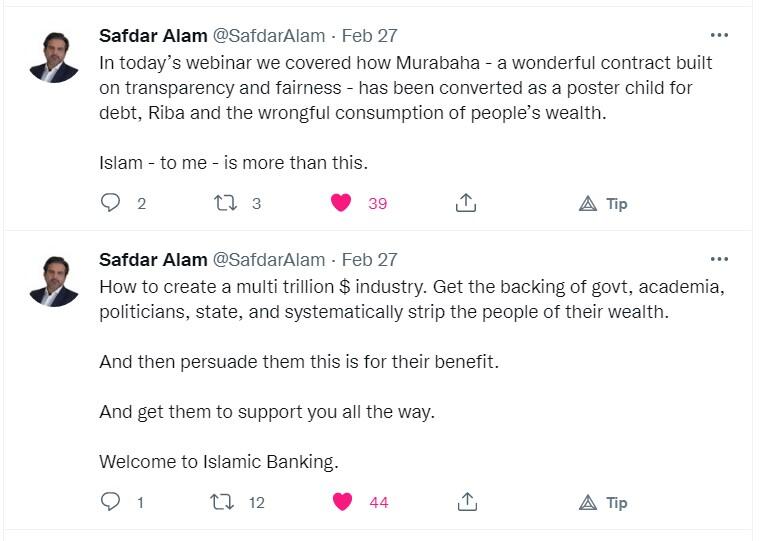Open the profile photo on the second tweet
The height and width of the screenshot is (541, 762).
tap(54, 281)
